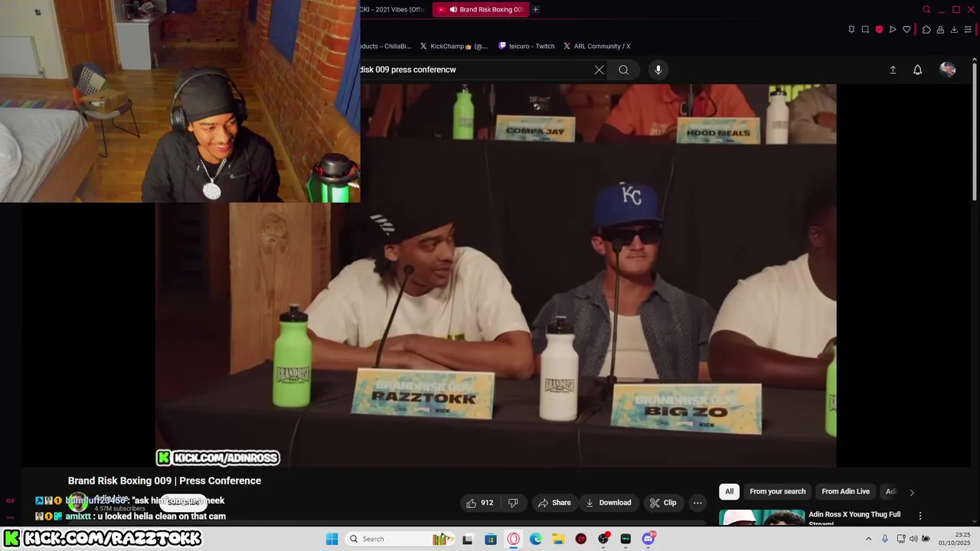
Task: Open the black and green taskbar app
Action: click(x=626, y=539)
